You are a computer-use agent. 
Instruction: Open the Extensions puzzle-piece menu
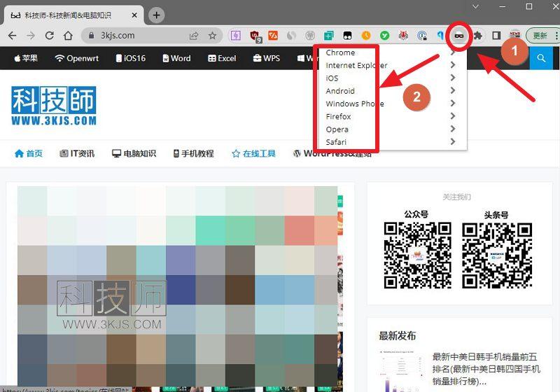point(478,35)
